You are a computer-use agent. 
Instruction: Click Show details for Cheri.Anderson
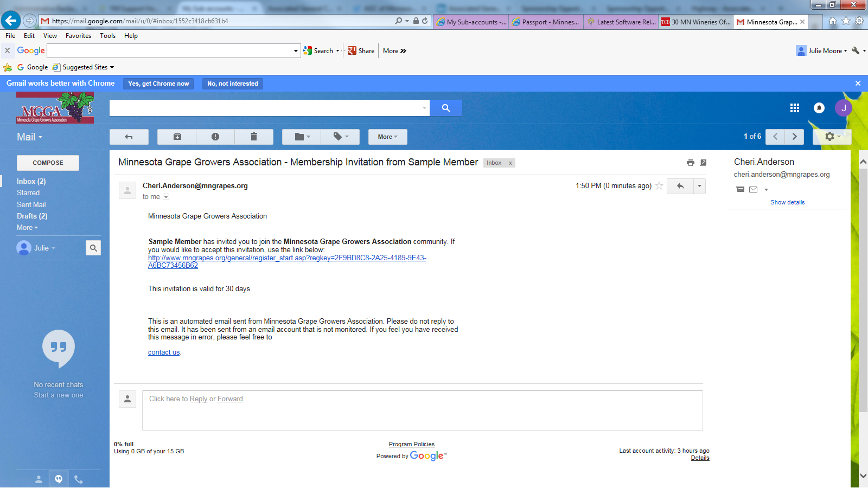788,202
